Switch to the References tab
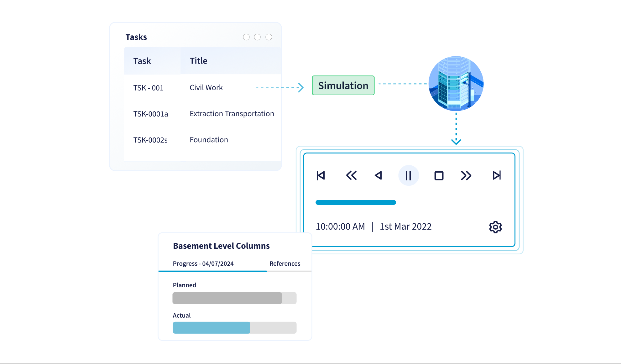The image size is (621, 364). pos(284,263)
